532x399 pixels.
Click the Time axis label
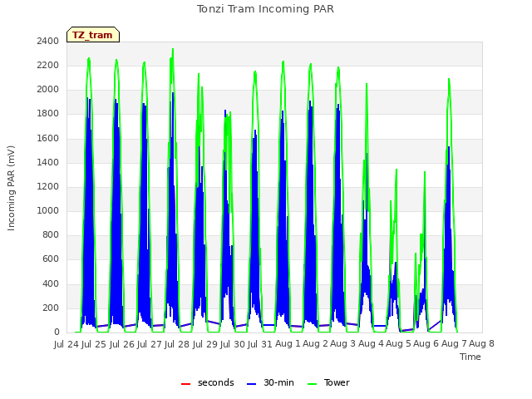point(470,357)
